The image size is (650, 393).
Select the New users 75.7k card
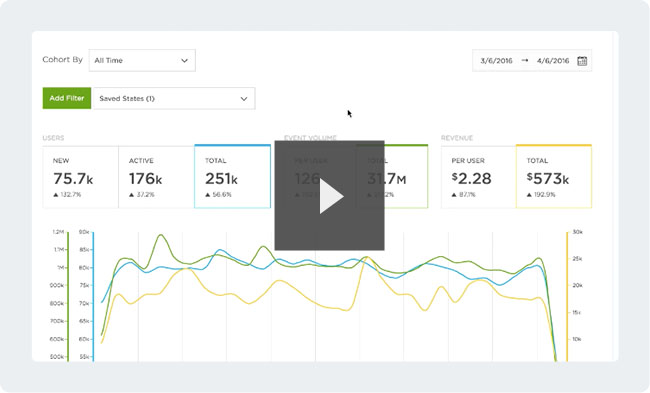[x=80, y=177]
